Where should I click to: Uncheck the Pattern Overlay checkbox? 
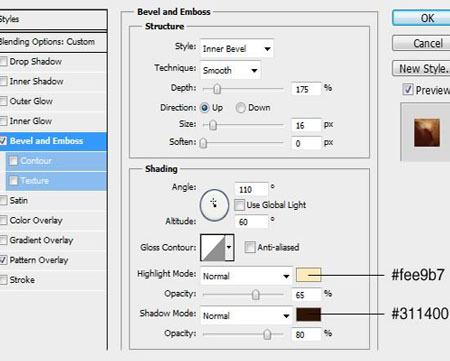(3, 260)
